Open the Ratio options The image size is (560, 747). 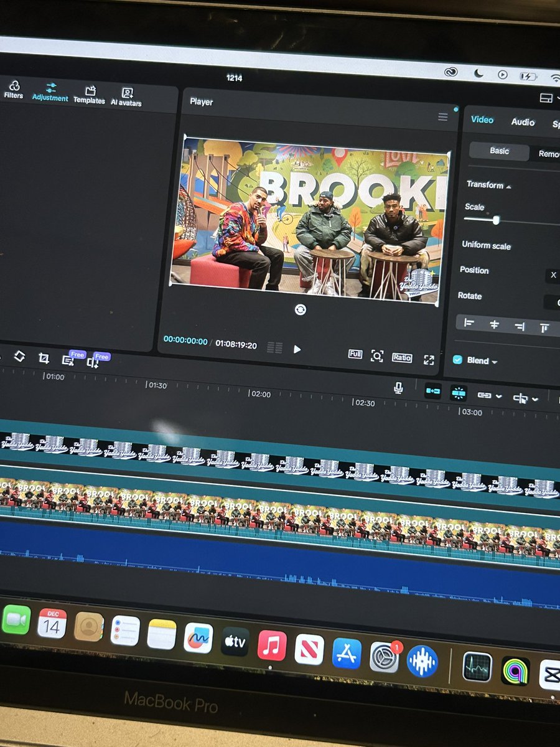402,357
